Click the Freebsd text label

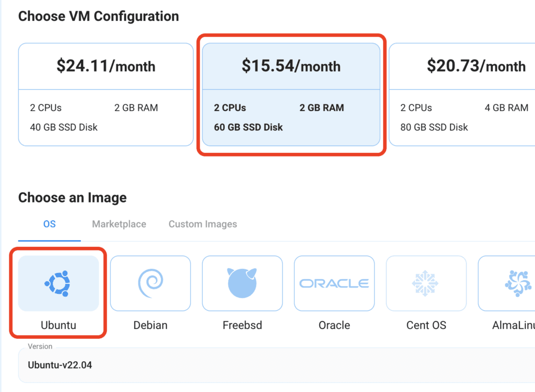click(x=242, y=325)
